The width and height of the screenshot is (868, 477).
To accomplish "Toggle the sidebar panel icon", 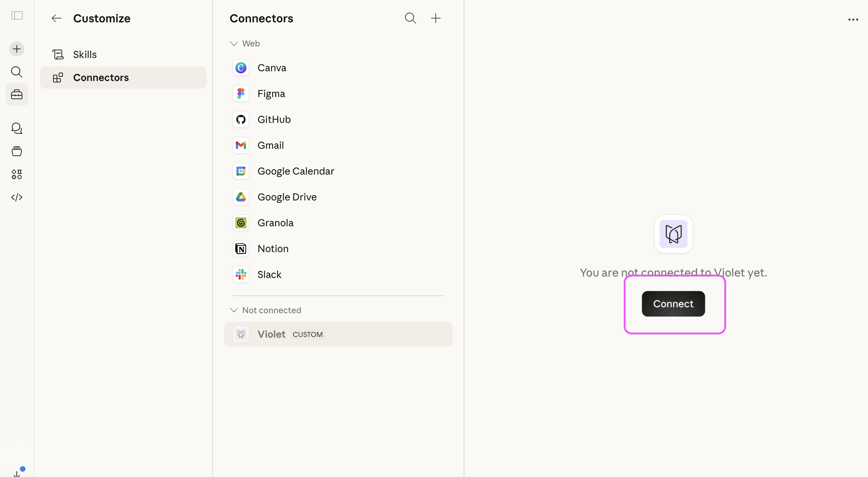I will tap(17, 15).
